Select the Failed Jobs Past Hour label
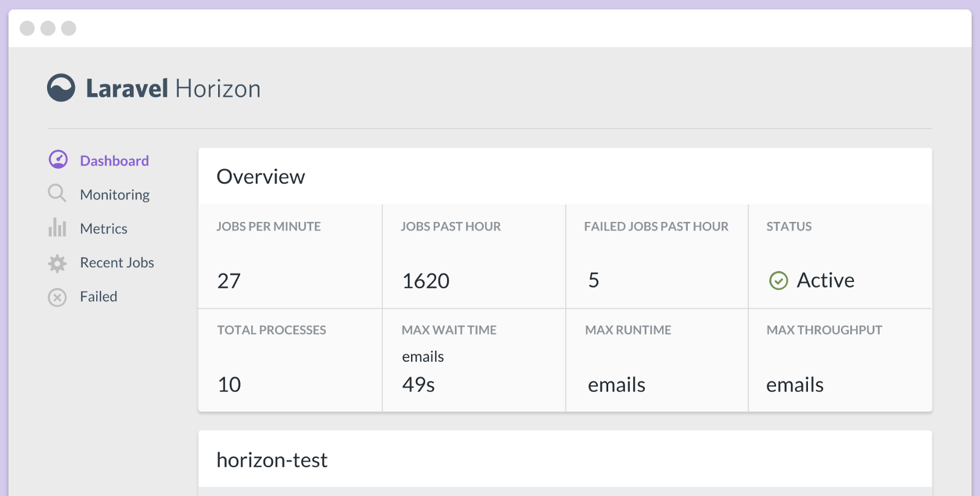Viewport: 980px width, 496px height. [656, 226]
